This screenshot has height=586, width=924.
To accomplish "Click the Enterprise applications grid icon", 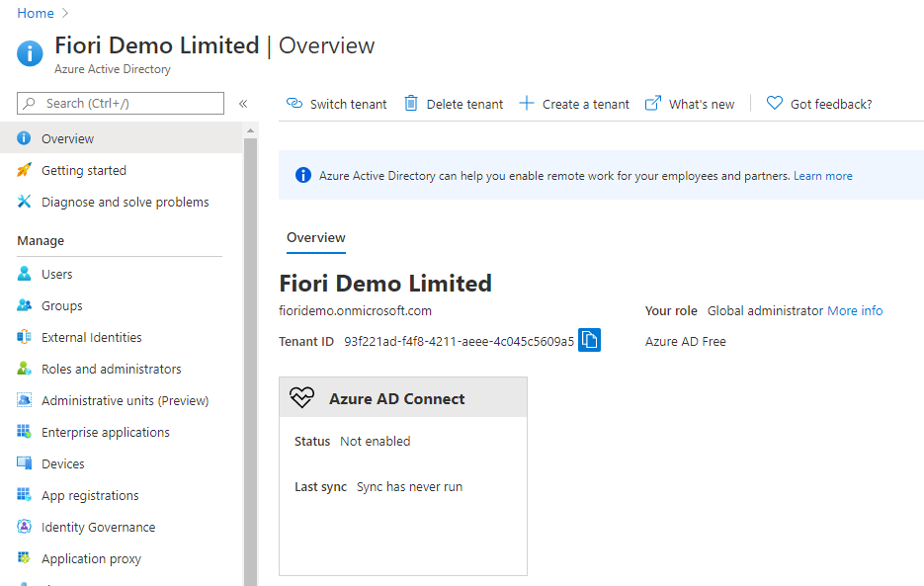I will 24,432.
